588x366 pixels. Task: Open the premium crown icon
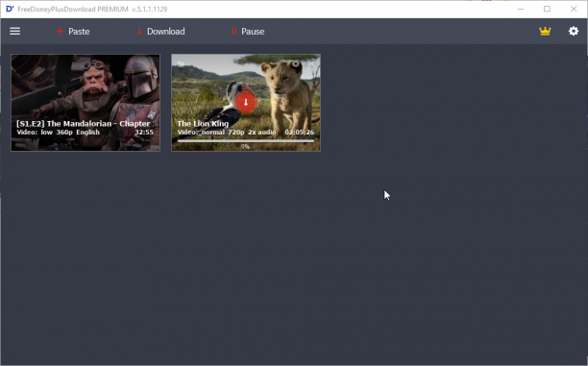click(x=545, y=31)
